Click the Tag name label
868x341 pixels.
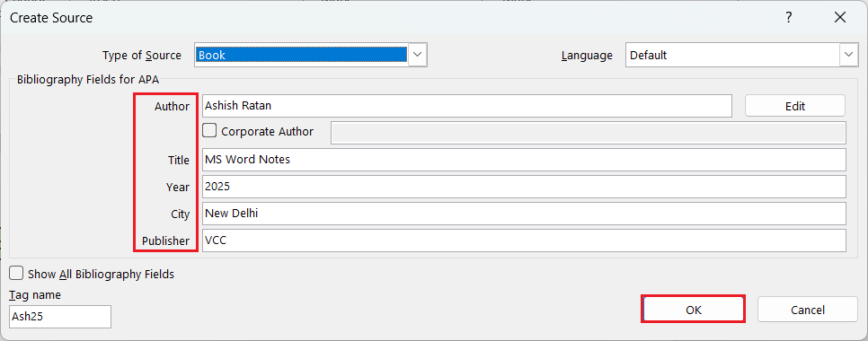point(35,295)
